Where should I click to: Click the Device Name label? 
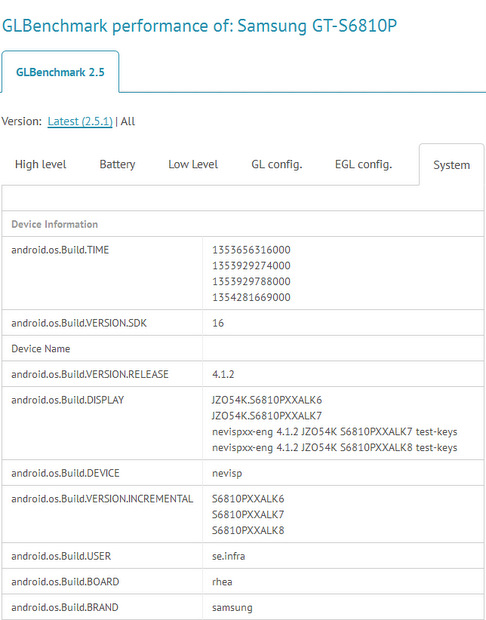click(41, 349)
